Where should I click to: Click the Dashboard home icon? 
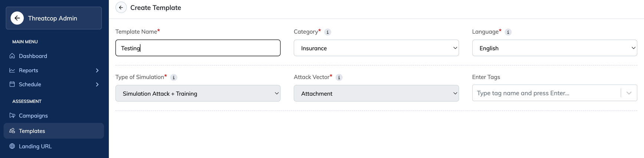pos(12,56)
